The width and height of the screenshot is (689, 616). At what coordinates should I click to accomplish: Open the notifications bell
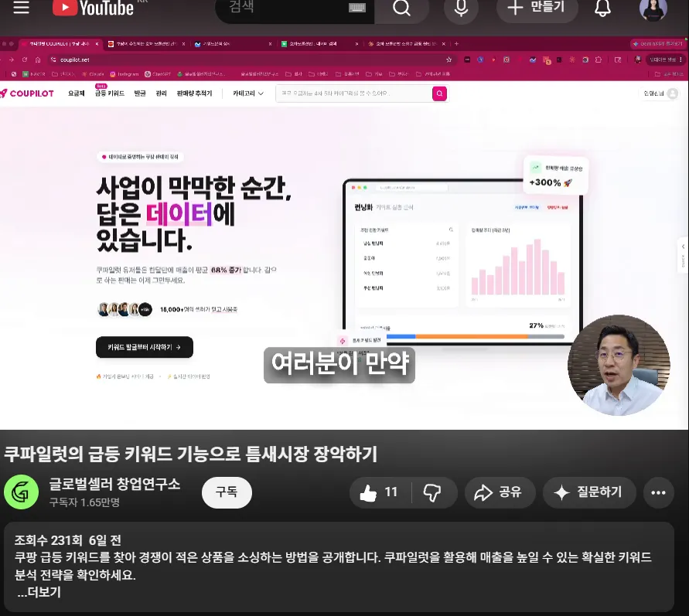pos(602,8)
